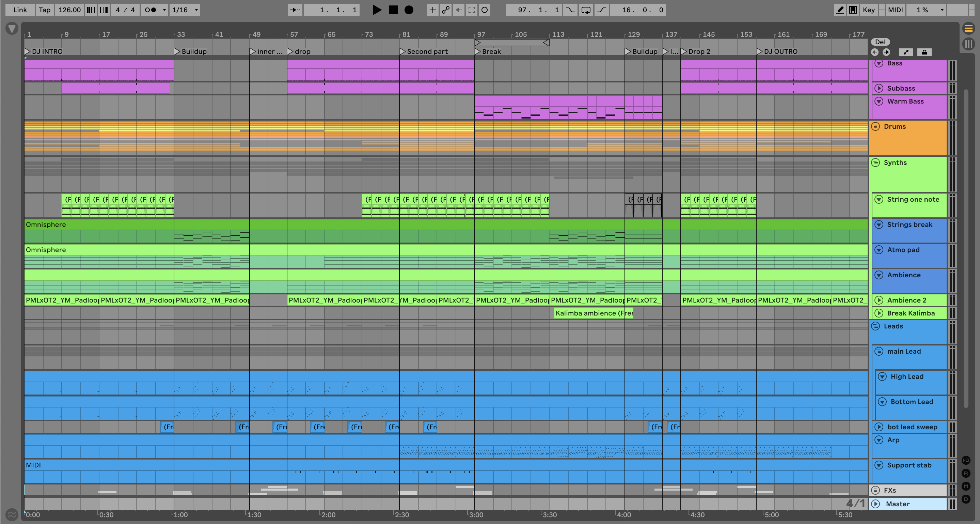Click the Tap tempo button
980x524 pixels.
[x=45, y=10]
